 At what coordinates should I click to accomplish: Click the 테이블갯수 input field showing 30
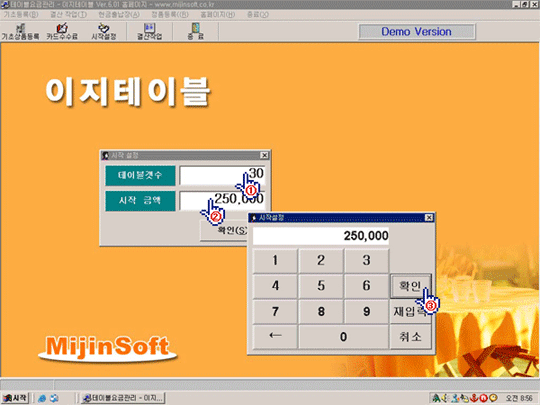pos(222,176)
